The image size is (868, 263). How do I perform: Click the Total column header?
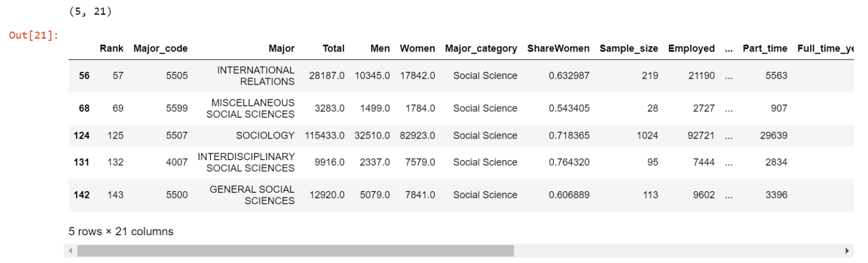tap(333, 49)
